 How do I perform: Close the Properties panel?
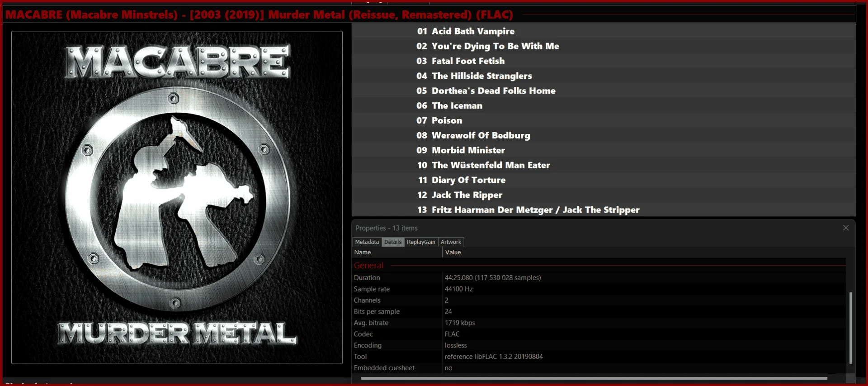(846, 228)
